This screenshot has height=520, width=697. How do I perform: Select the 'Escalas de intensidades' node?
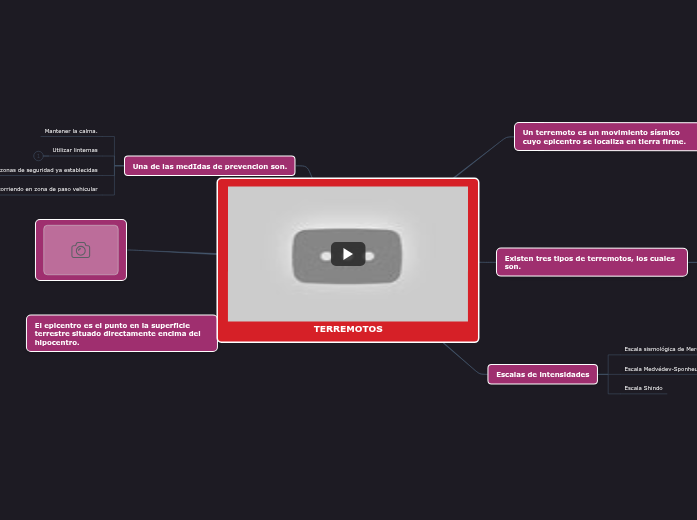tap(543, 374)
